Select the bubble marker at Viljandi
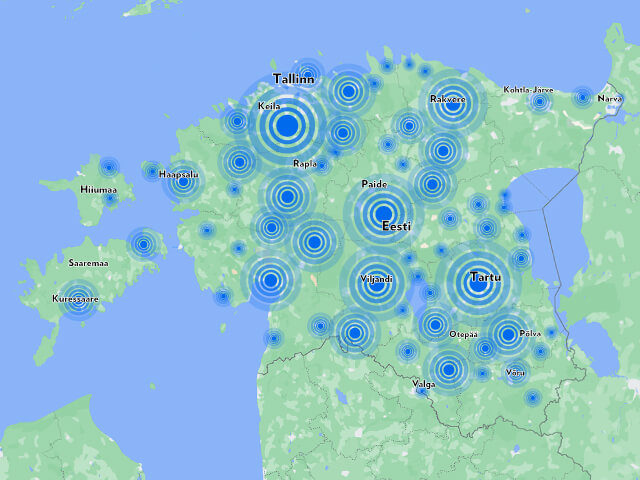This screenshot has height=480, width=640. click(376, 283)
